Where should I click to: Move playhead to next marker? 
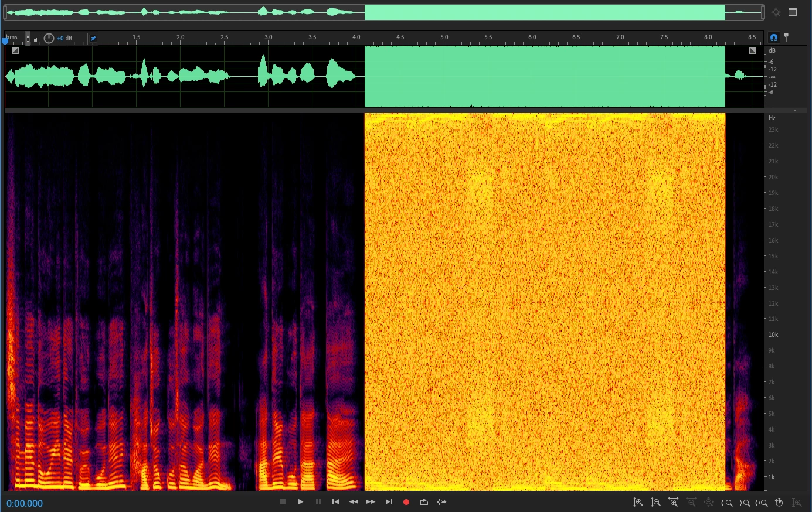tap(389, 502)
